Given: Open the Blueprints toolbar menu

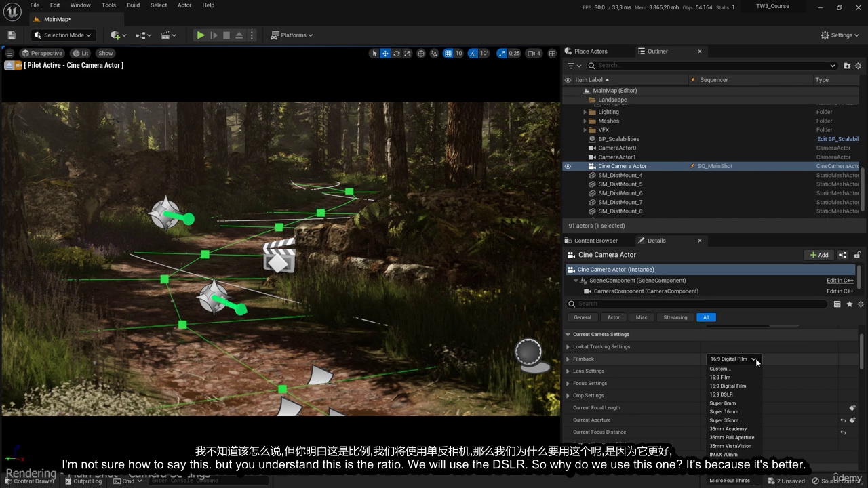Looking at the screenshot, I should (144, 35).
